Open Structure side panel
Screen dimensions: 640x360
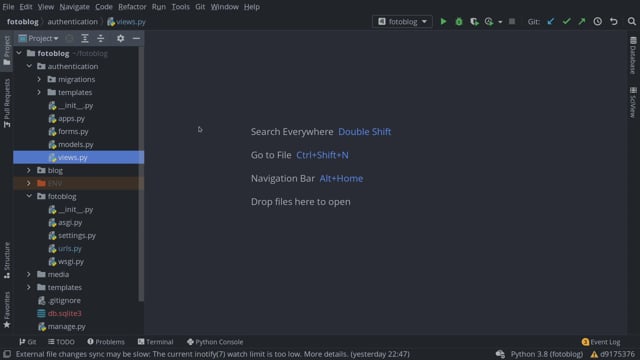(7, 260)
